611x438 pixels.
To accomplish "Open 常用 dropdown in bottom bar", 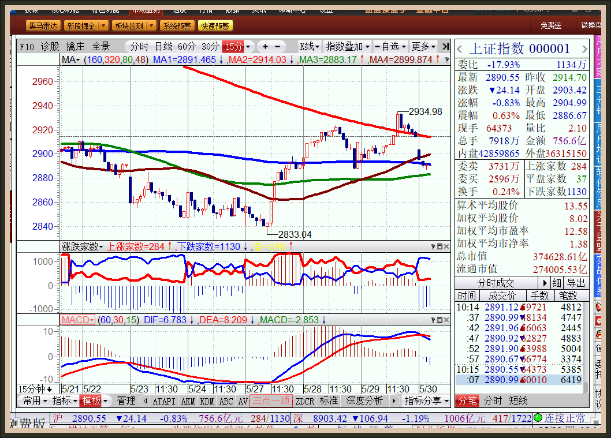I will click(35, 401).
